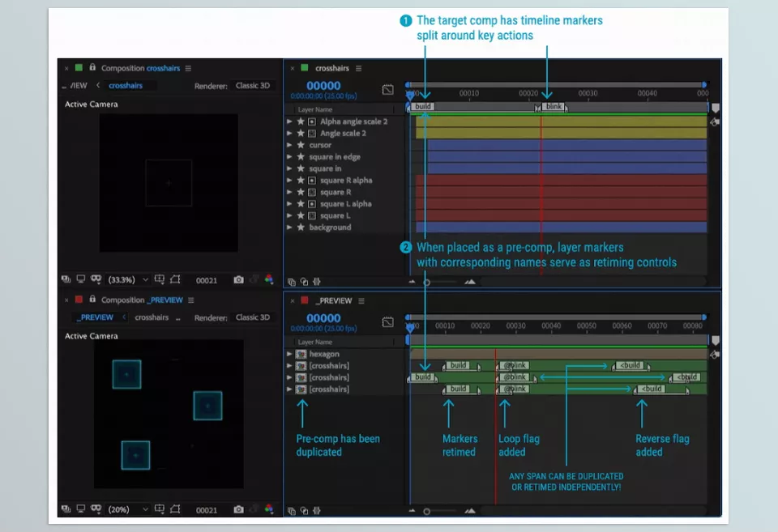The height and width of the screenshot is (532, 778).
Task: Toggle In/Out/Duration pane in crosshairs timeline
Action: click(x=317, y=282)
